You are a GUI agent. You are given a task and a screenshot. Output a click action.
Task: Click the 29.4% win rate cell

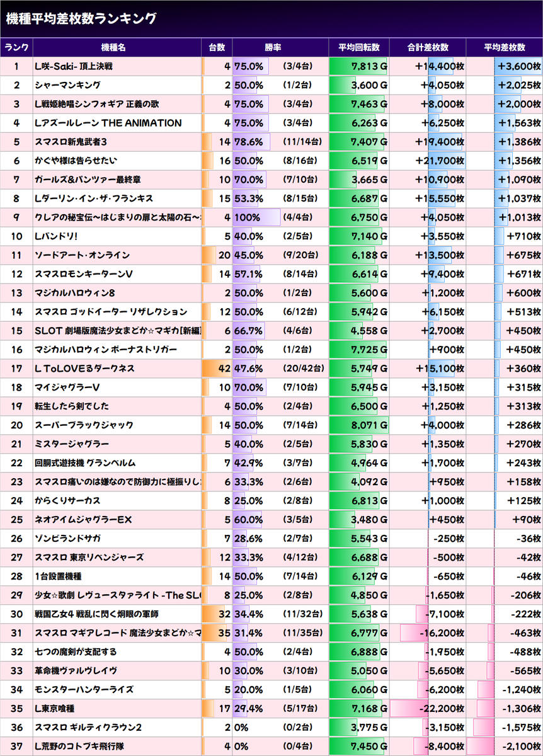249,709
